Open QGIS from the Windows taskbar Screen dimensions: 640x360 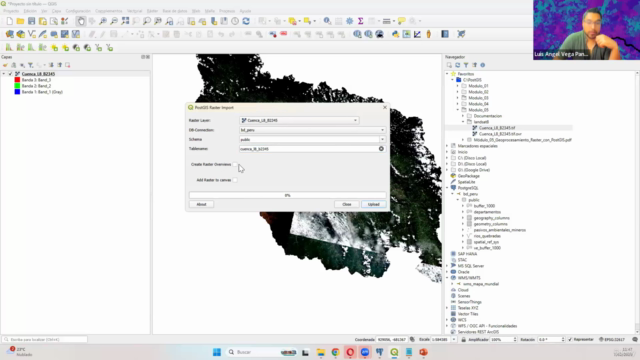394,352
